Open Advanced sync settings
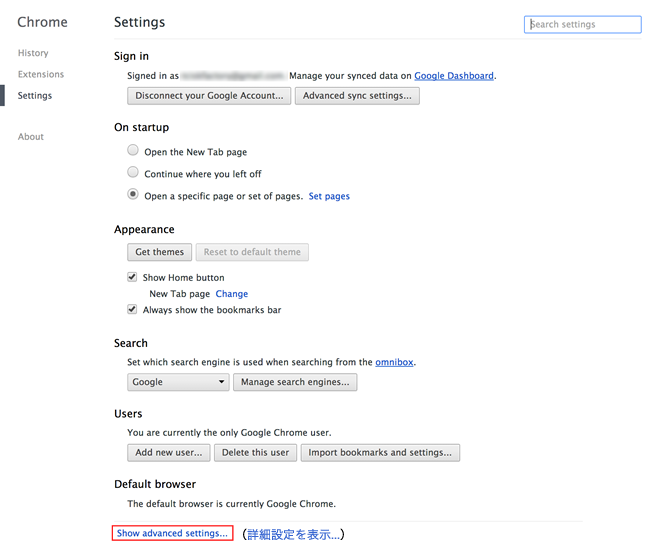Image resolution: width=650 pixels, height=558 pixels. pyautogui.click(x=357, y=96)
